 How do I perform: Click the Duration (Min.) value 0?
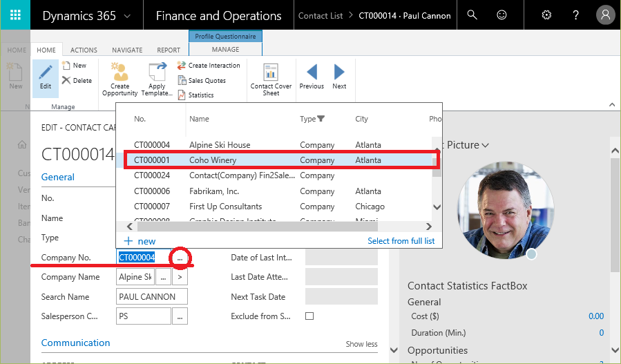pyautogui.click(x=601, y=333)
